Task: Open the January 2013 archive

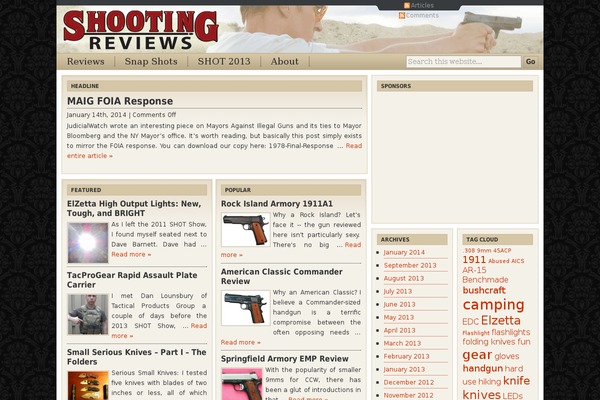Action: click(404, 369)
